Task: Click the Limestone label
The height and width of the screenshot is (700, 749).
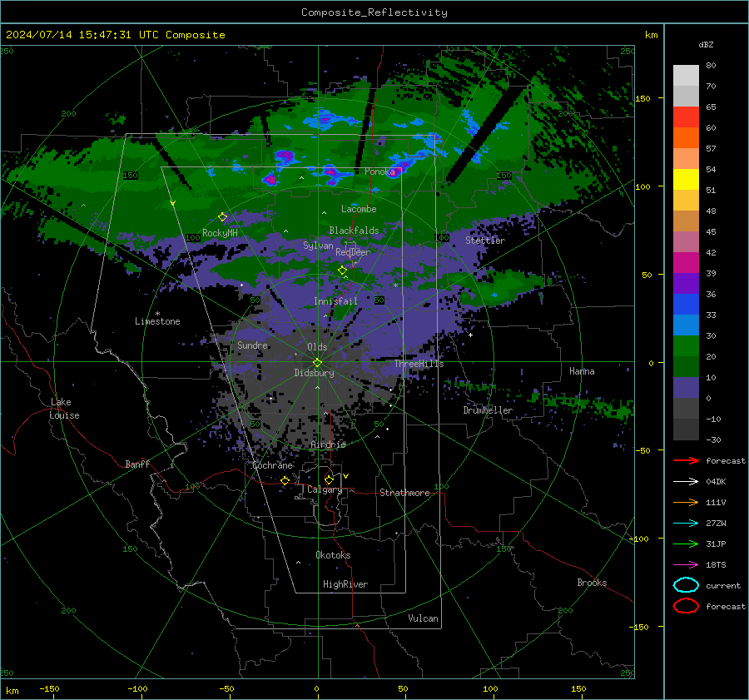Action: tap(157, 321)
